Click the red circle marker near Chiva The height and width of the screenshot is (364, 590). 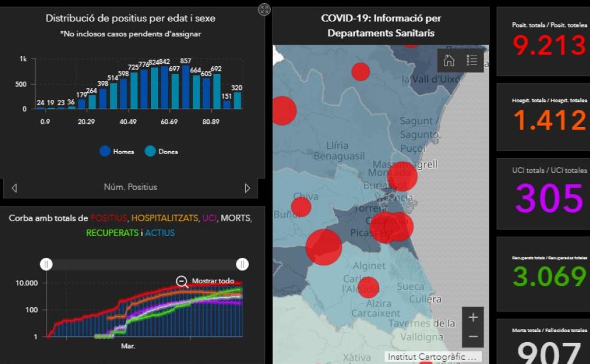[x=301, y=207]
